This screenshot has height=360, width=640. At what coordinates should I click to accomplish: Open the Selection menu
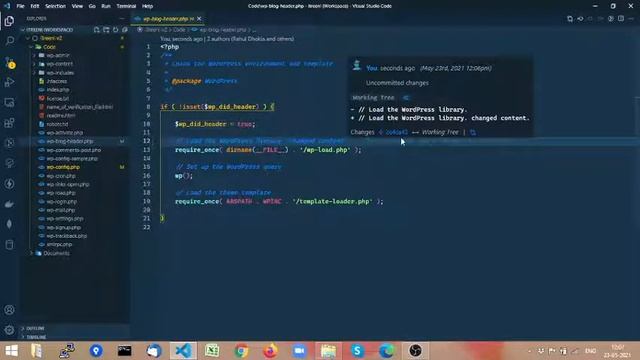(x=56, y=6)
